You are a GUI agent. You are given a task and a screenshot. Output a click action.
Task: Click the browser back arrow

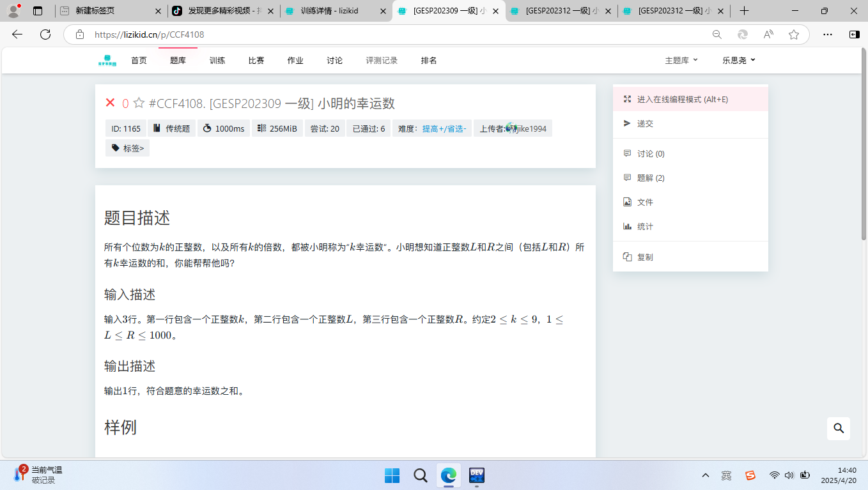17,35
